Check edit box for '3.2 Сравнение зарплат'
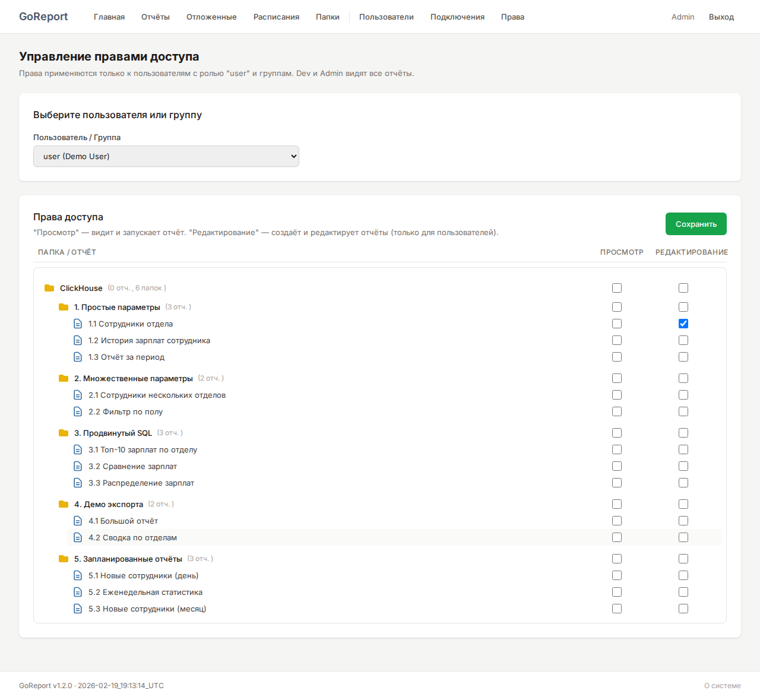Screen dimensions: 760x700 pyautogui.click(x=683, y=466)
